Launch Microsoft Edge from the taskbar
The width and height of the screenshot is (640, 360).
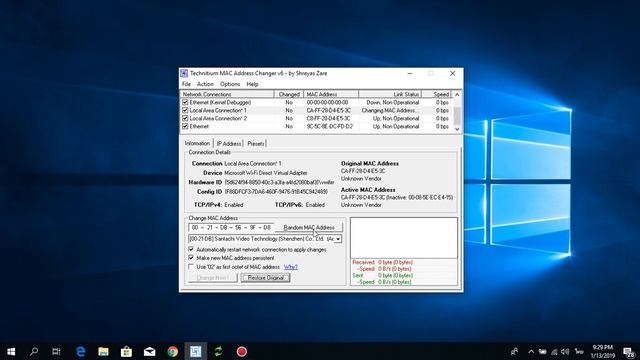(x=80, y=351)
